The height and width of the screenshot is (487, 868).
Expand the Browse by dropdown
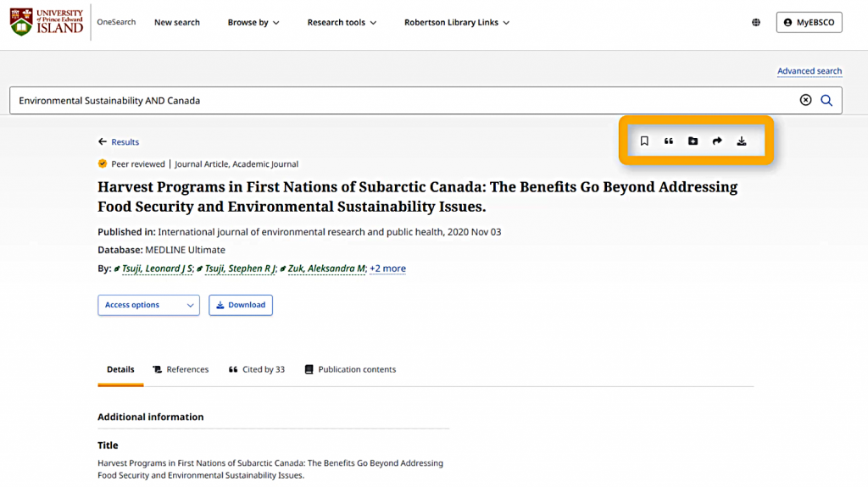[253, 22]
